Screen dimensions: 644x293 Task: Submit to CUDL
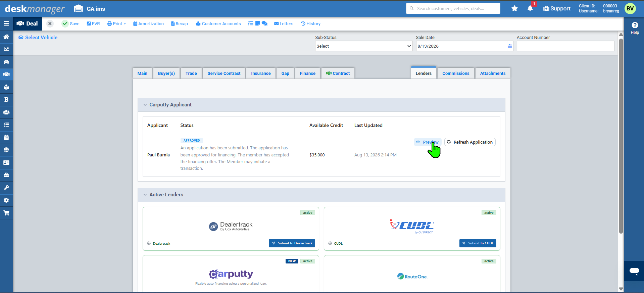478,243
